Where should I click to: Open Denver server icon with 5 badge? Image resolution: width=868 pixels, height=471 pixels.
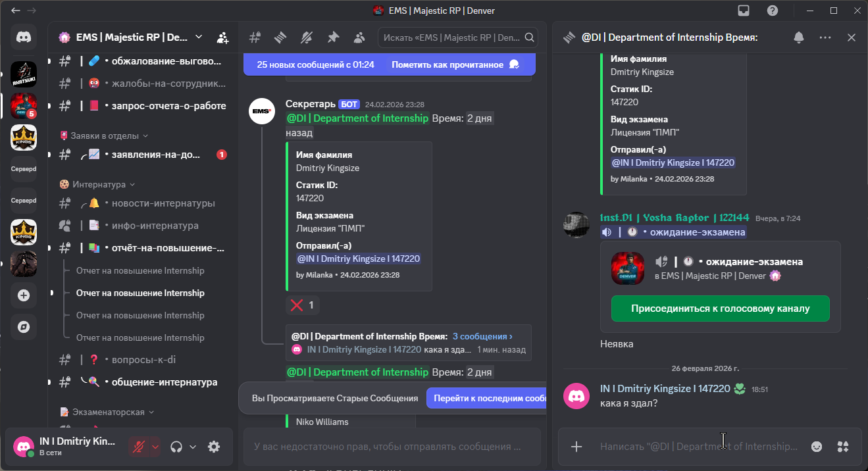[x=24, y=106]
